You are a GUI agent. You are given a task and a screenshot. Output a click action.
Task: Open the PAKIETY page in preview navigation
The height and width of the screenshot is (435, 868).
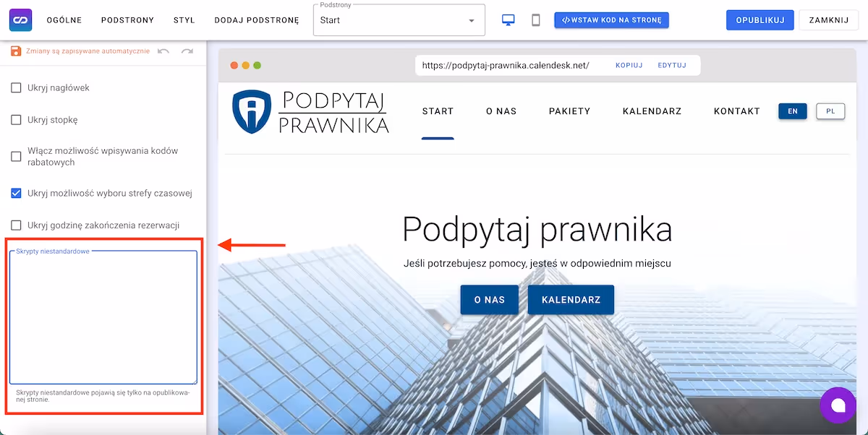(x=570, y=111)
